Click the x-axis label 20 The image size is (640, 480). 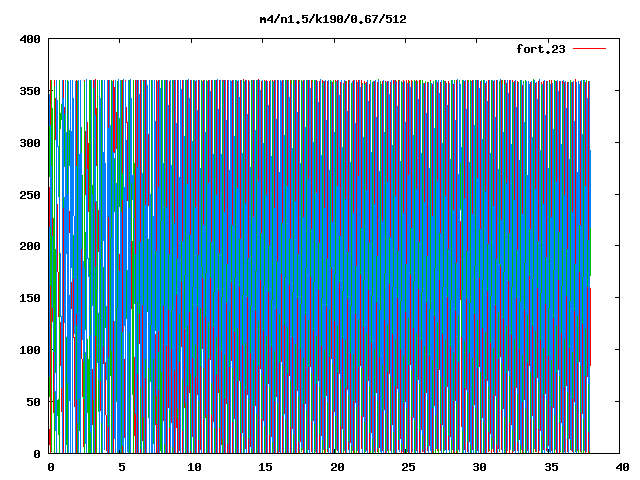(337, 467)
